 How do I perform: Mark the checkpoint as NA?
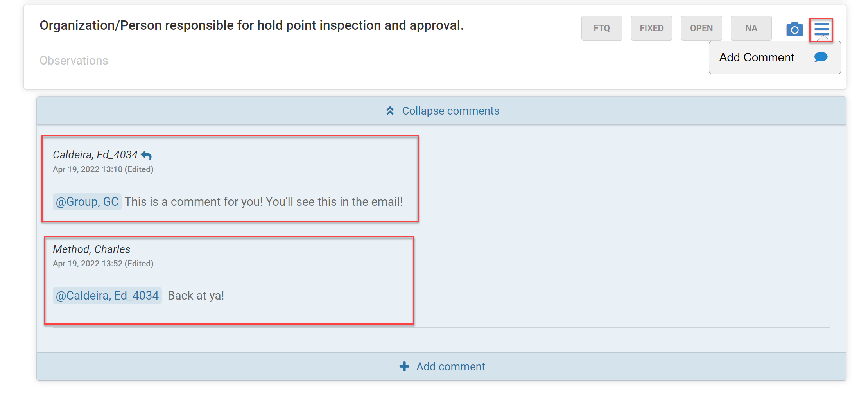tap(751, 28)
